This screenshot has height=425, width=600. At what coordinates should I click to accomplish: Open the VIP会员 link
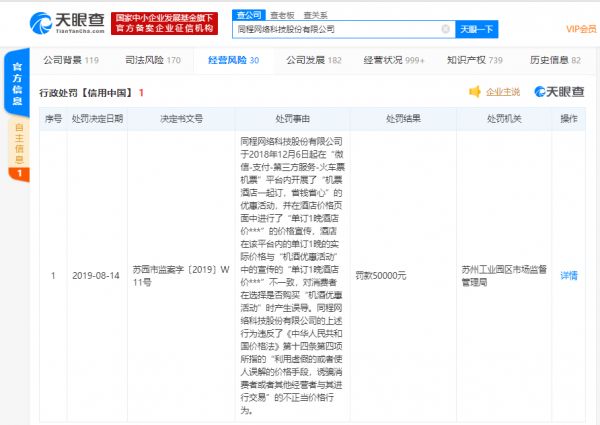[580, 30]
